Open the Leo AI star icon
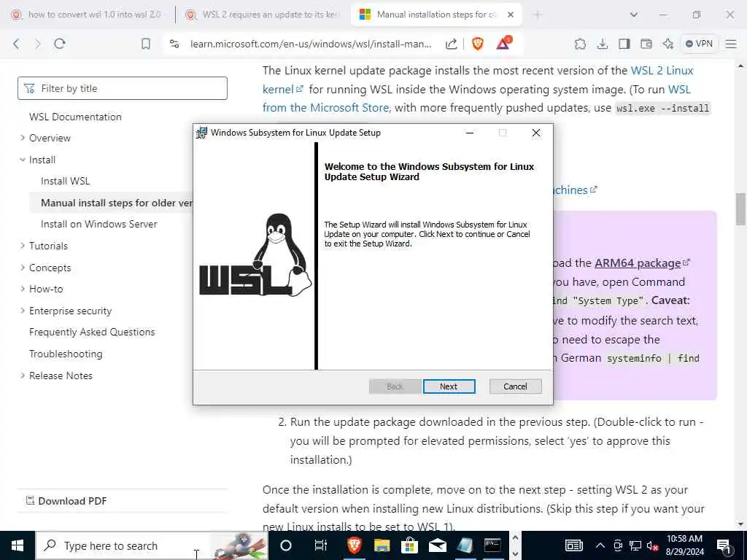The image size is (747, 560). [x=668, y=44]
